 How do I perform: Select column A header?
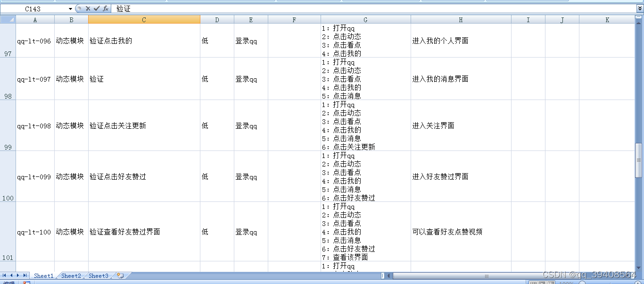point(35,19)
